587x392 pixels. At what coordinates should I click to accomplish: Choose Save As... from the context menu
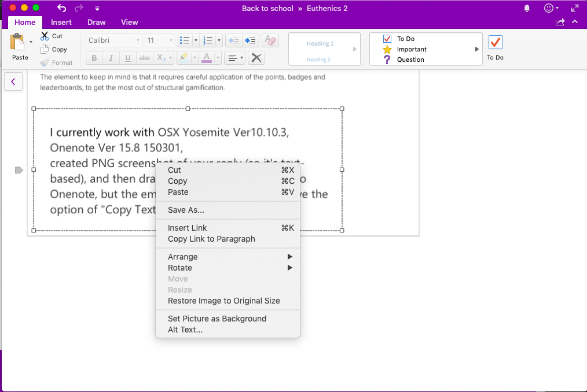click(228, 210)
